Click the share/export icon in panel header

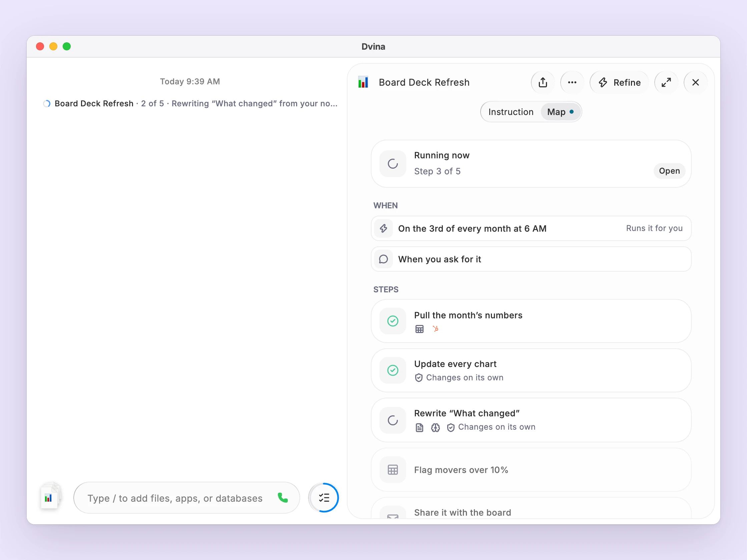click(543, 82)
